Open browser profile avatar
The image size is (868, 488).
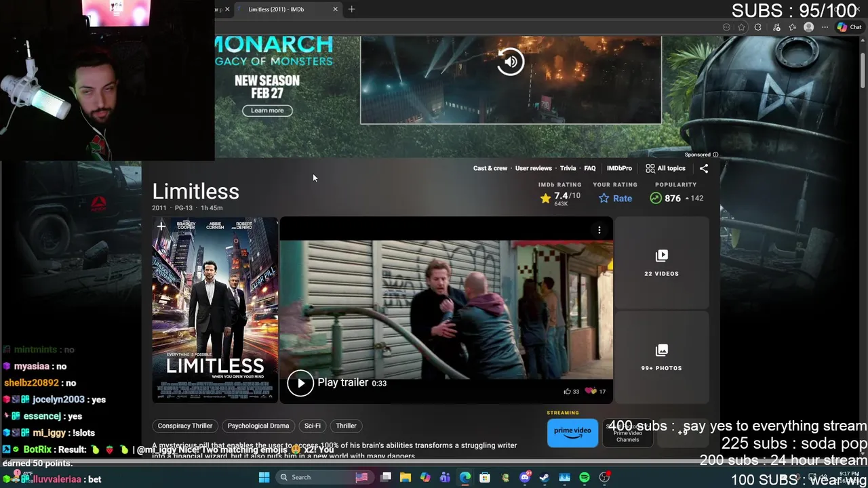tap(808, 27)
